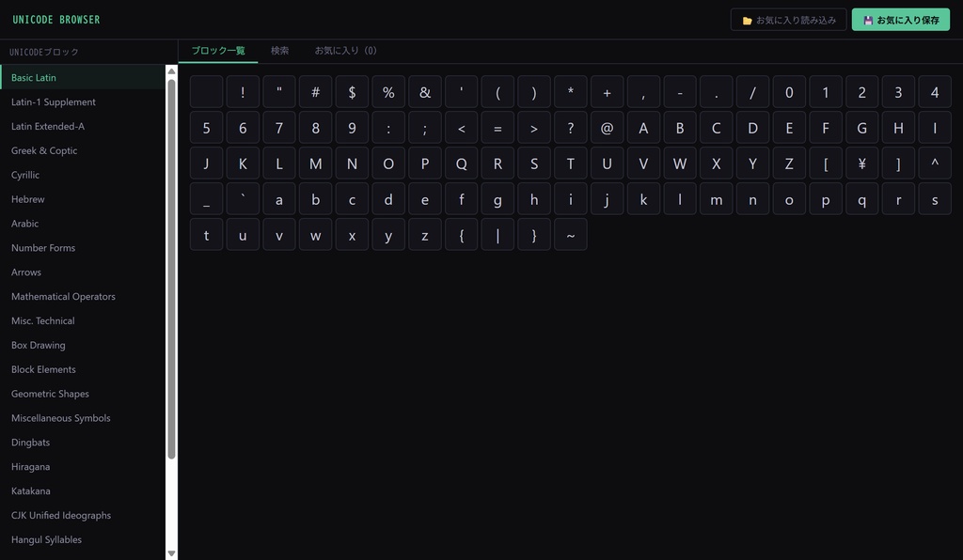Click the uppercase H tile
The height and width of the screenshot is (560, 963).
[898, 128]
